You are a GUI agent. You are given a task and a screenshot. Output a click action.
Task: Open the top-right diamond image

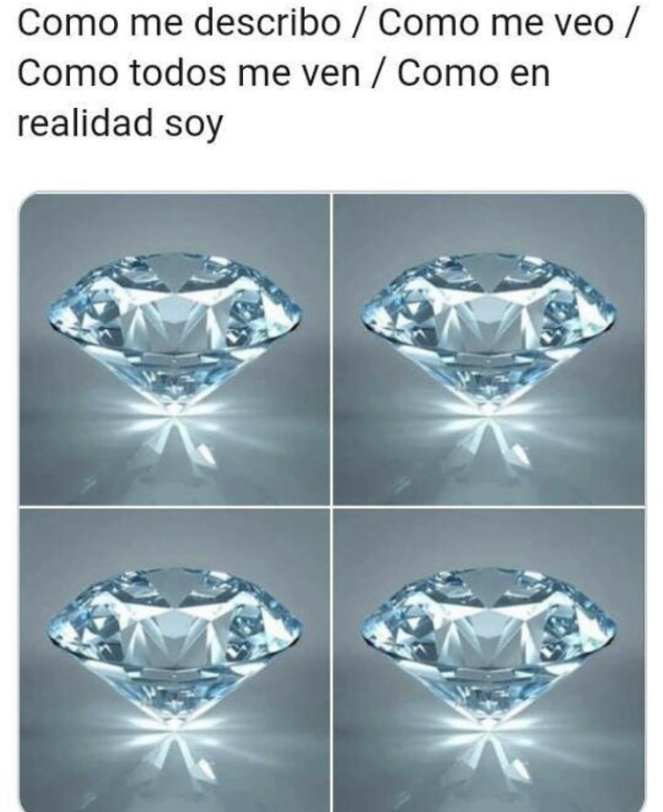(x=489, y=349)
